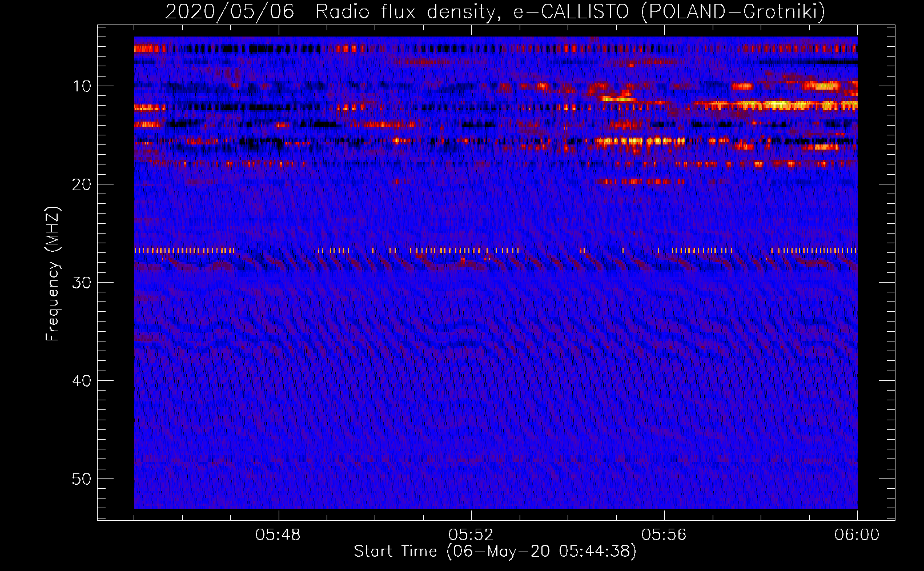The image size is (924, 571).
Task: Click the '05:48' time tick label
Action: [x=278, y=535]
